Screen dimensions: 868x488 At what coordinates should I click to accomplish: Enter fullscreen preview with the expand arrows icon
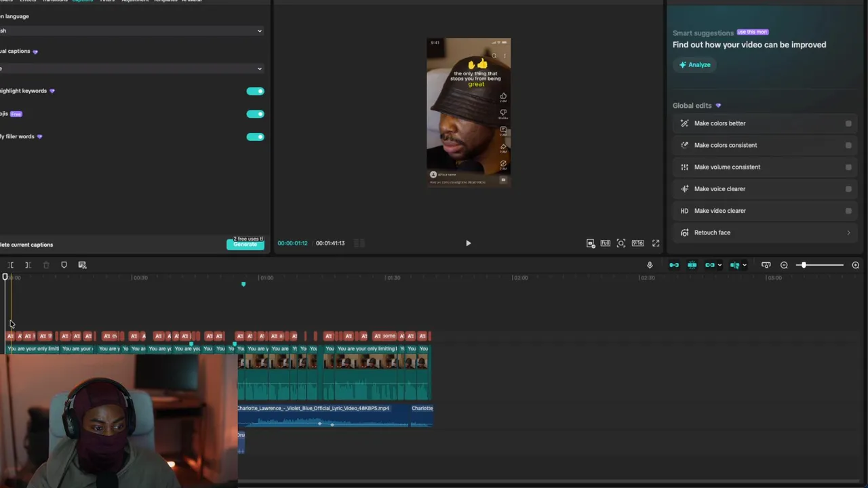pyautogui.click(x=656, y=243)
